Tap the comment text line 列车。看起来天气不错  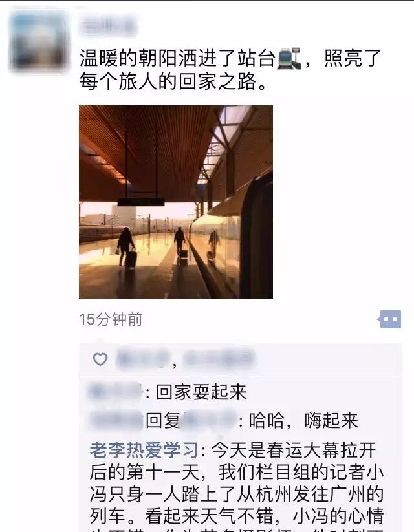(x=237, y=516)
